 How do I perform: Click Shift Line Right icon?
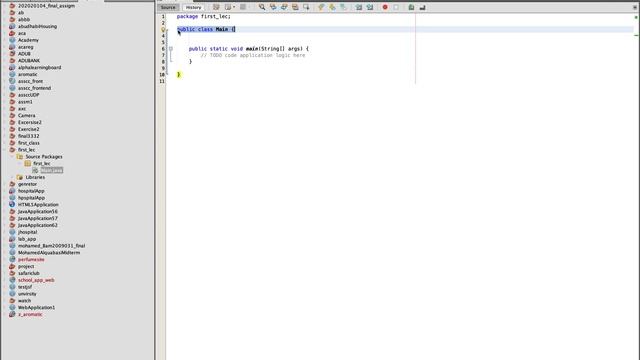(370, 7)
